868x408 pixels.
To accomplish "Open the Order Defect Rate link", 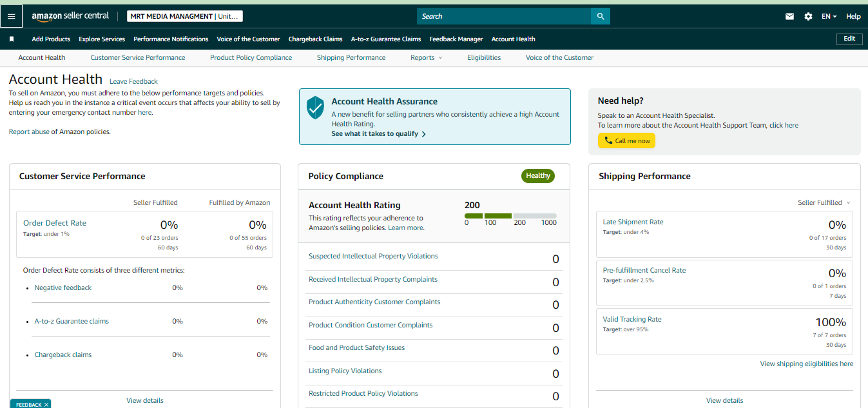I will click(55, 223).
